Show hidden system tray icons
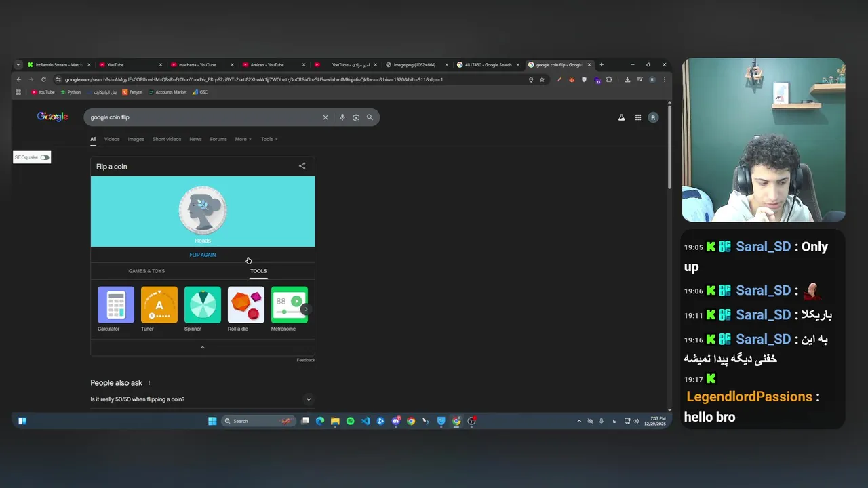The height and width of the screenshot is (488, 868). tap(578, 421)
